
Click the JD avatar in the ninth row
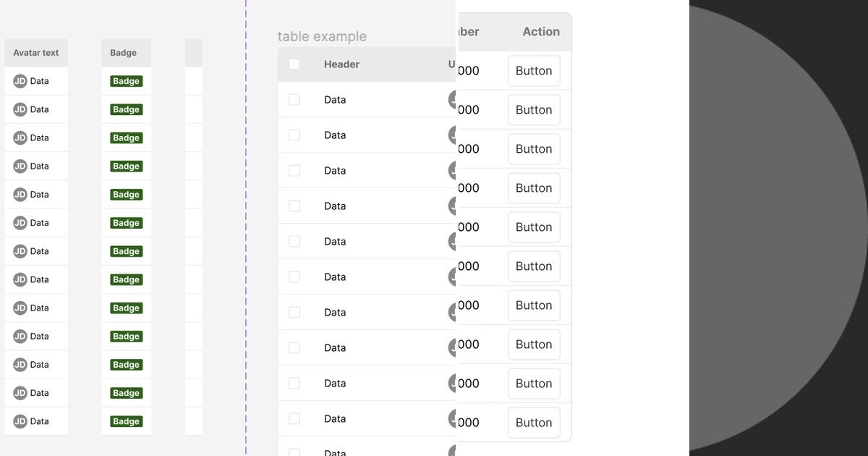pos(20,307)
